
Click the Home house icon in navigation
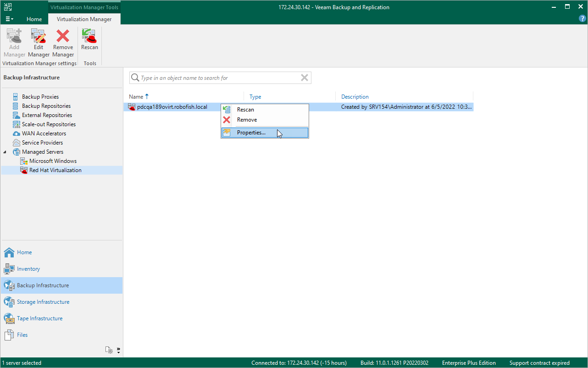pyautogui.click(x=9, y=252)
